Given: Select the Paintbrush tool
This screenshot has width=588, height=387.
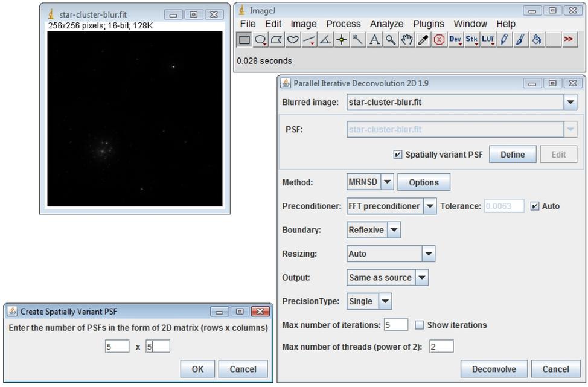Looking at the screenshot, I should 520,39.
